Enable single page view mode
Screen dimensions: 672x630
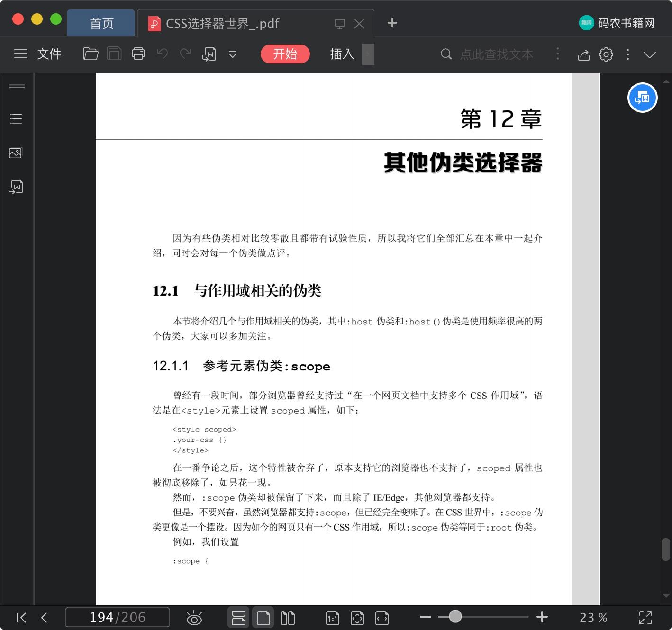tap(263, 618)
